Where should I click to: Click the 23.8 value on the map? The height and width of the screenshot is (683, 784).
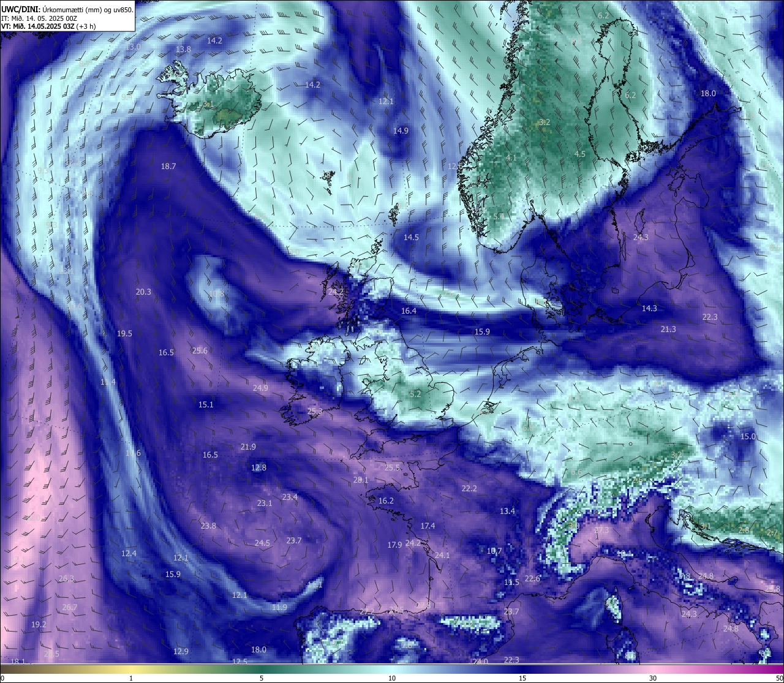click(x=208, y=526)
